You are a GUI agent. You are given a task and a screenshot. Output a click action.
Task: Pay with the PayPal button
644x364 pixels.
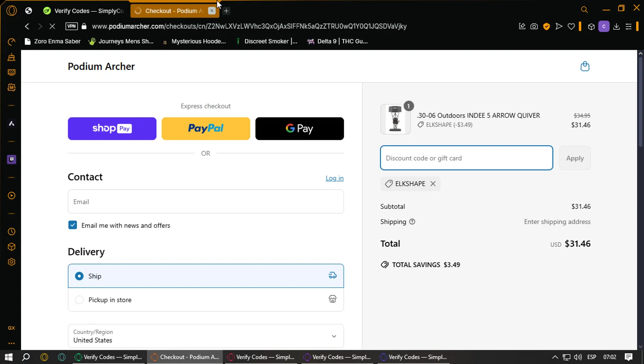click(x=206, y=128)
